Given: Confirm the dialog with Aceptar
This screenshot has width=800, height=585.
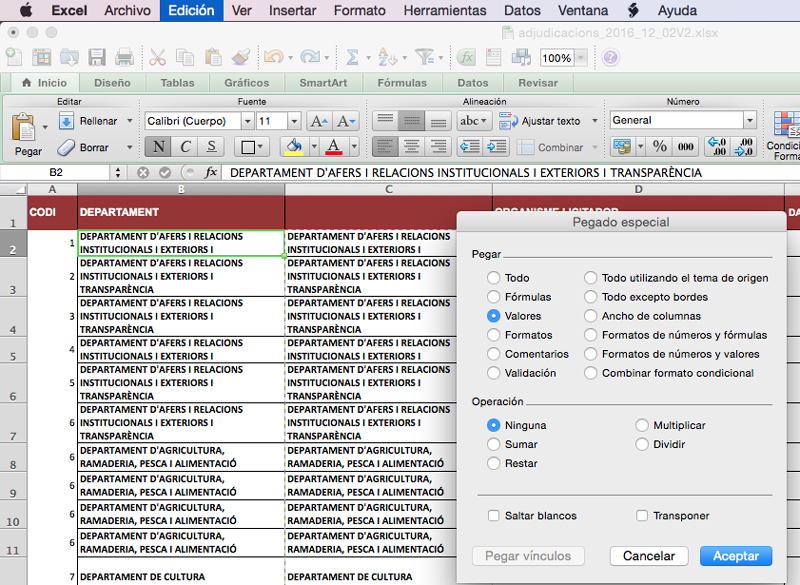Looking at the screenshot, I should (x=736, y=556).
